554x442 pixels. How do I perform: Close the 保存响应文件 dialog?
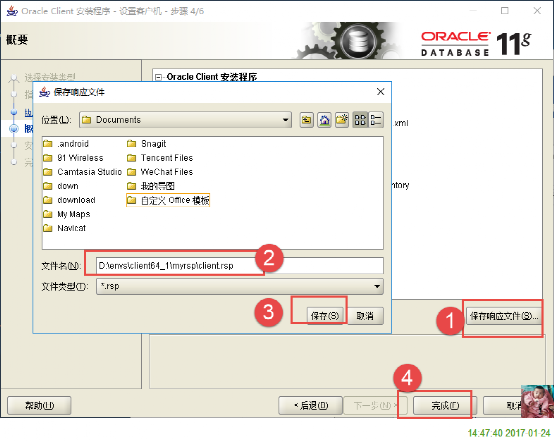(381, 92)
